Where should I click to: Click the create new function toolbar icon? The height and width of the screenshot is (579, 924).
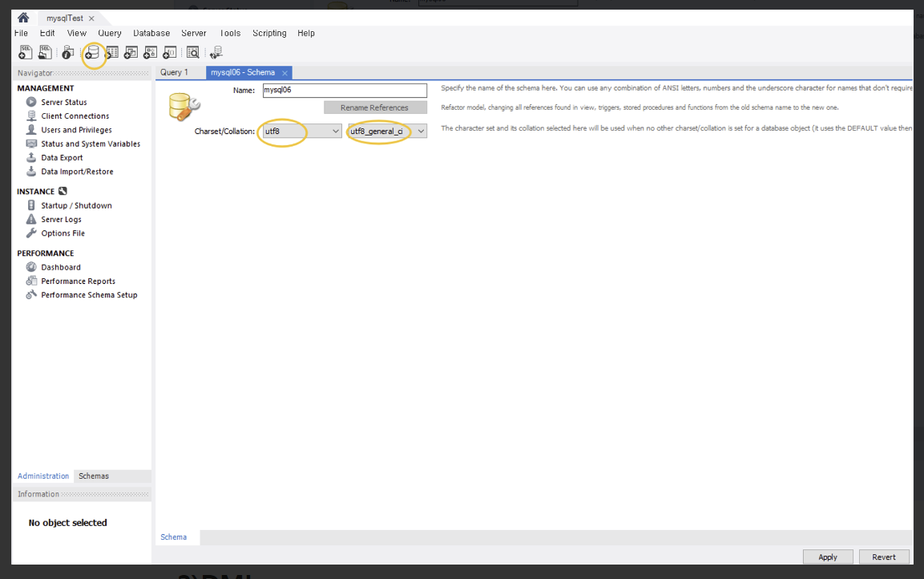pos(170,52)
